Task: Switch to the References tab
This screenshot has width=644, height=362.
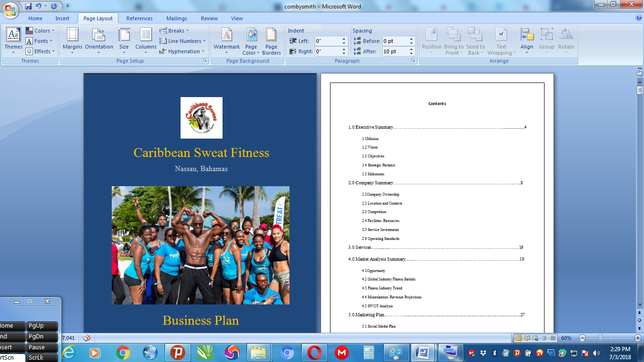Action: pyautogui.click(x=140, y=18)
